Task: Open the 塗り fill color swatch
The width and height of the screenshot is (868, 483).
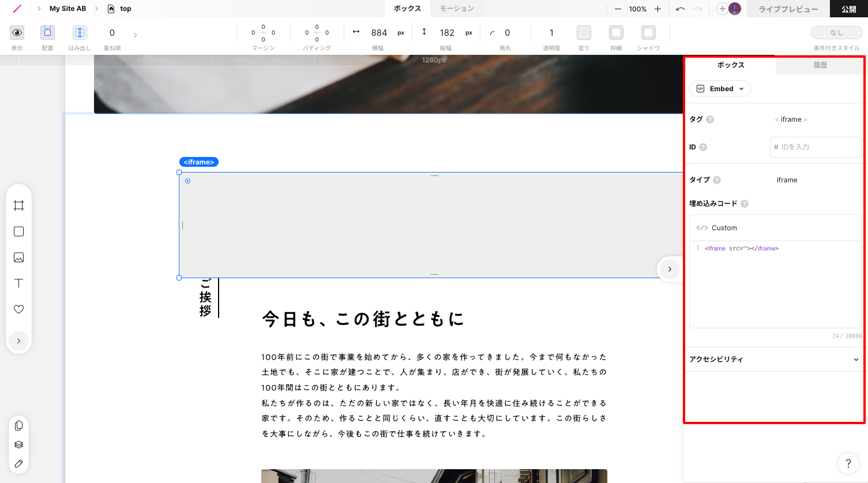Action: (x=584, y=33)
